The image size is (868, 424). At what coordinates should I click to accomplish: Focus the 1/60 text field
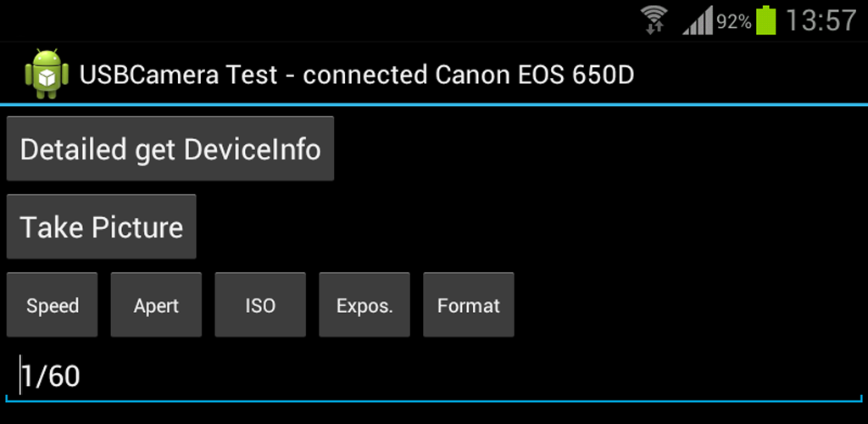[x=434, y=377]
